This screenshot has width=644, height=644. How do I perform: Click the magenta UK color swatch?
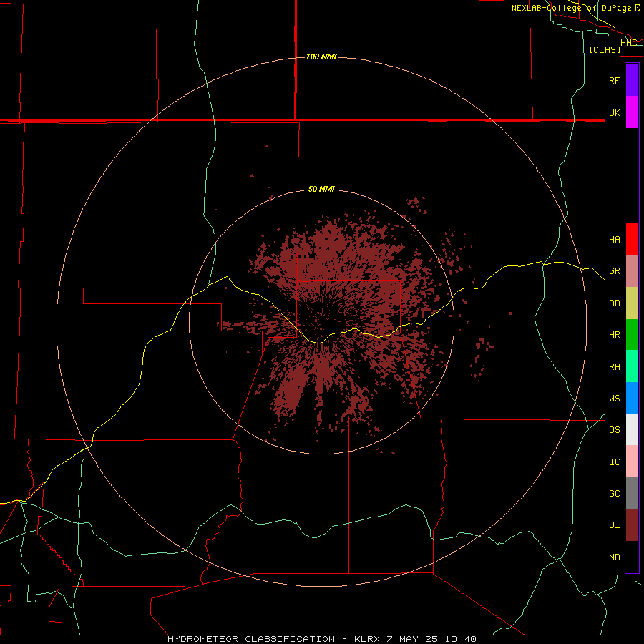pos(632,112)
